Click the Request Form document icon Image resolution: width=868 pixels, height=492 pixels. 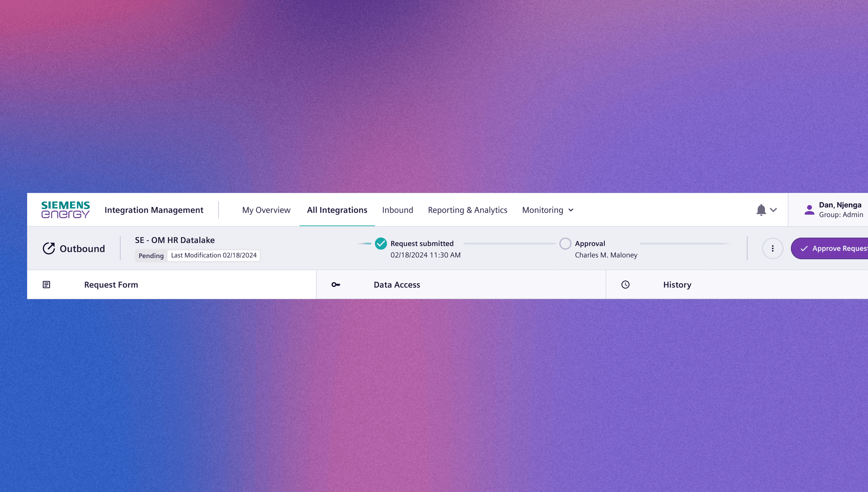(x=47, y=285)
